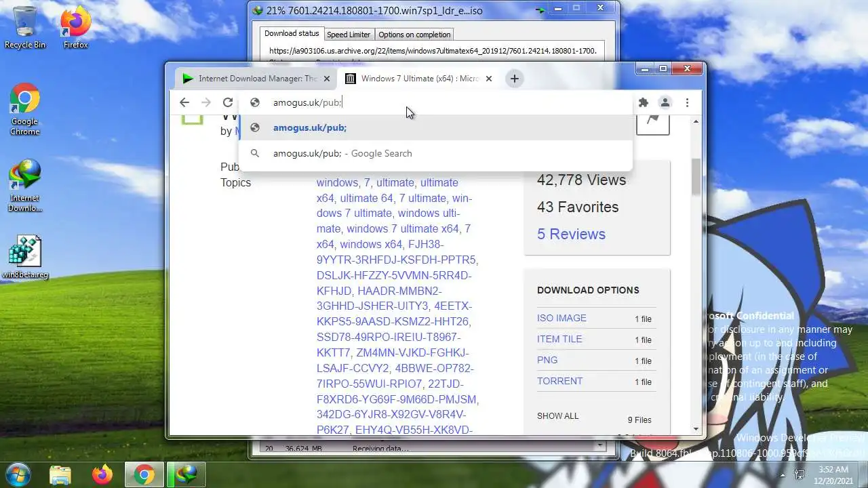The image size is (868, 488).
Task: Open the Firefox desktop shortcut
Action: click(x=75, y=27)
